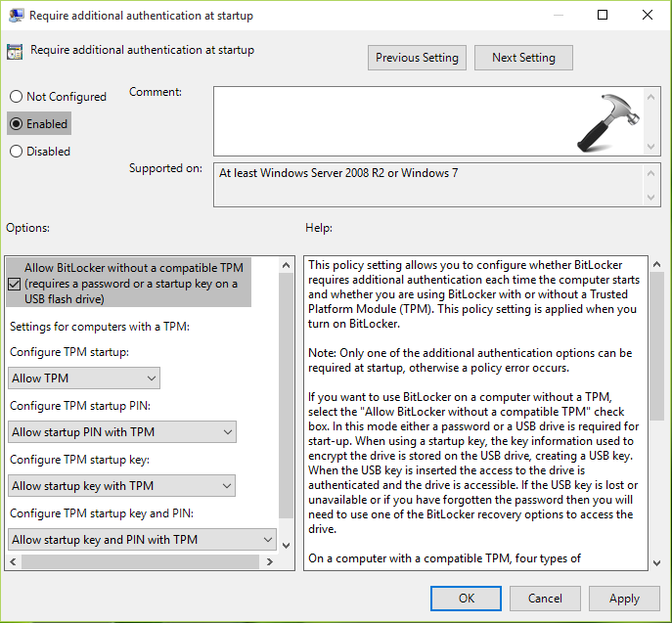This screenshot has height=623, width=672.
Task: Open the Configure TPM startup key dropdown
Action: 122,486
